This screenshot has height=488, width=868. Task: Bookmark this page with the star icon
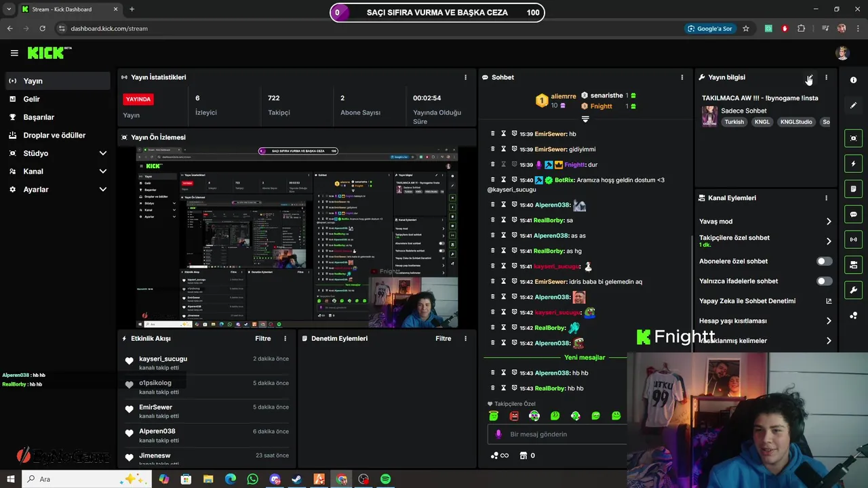point(746,28)
